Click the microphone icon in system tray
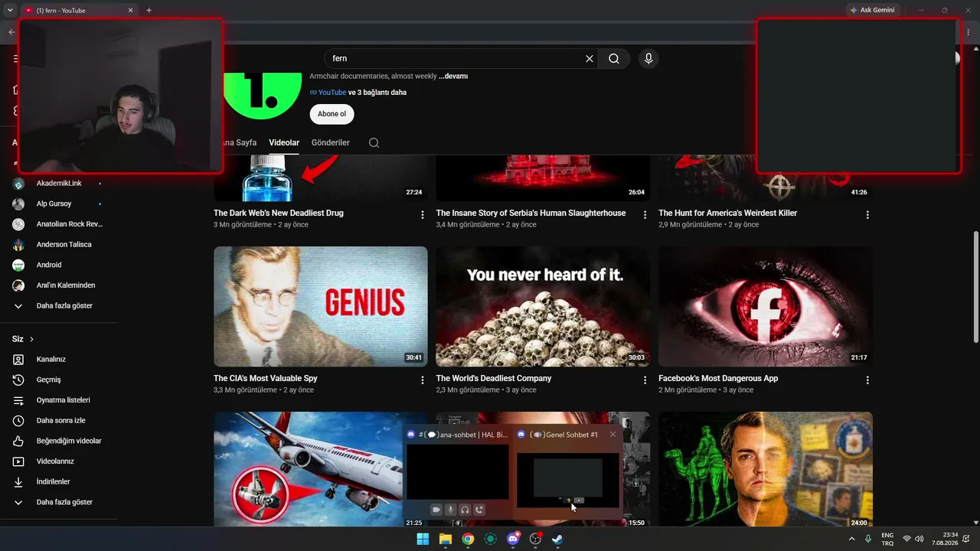 point(868,539)
